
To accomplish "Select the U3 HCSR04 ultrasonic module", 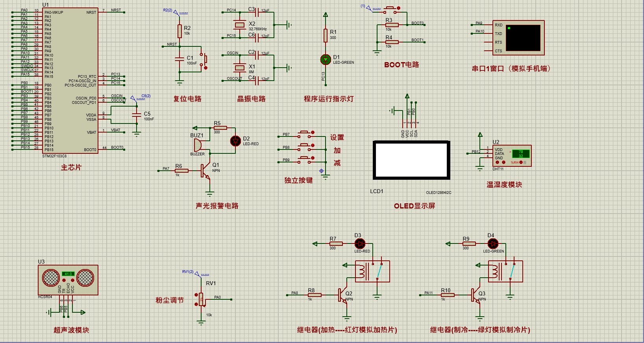I will 68,280.
